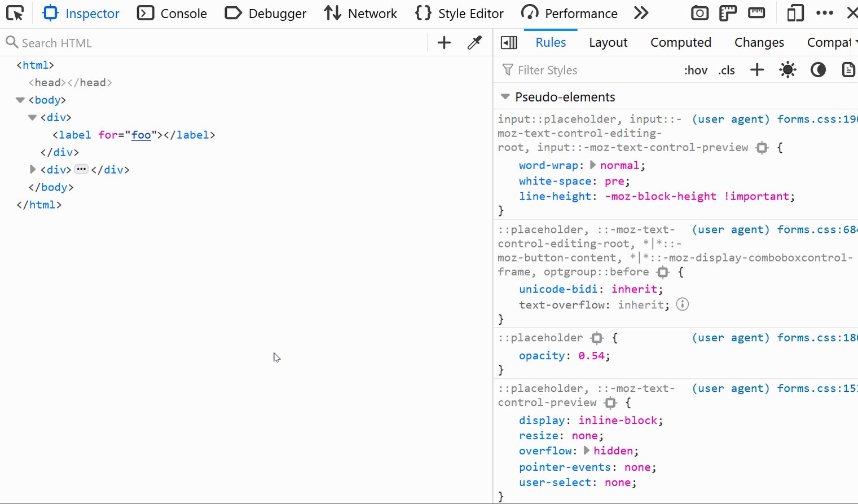
Task: Take a screenshot of the page
Action: (x=699, y=13)
